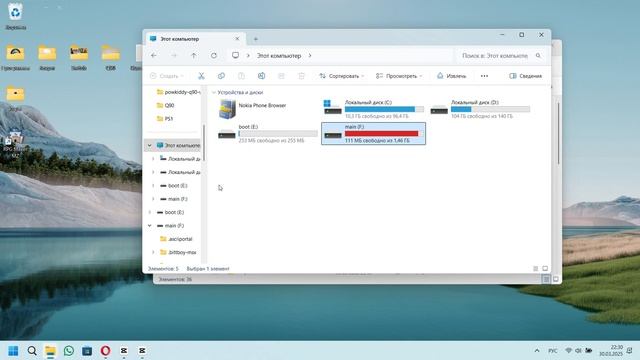Open the Создать dropdown
This screenshot has width=640, height=360.
coord(167,76)
